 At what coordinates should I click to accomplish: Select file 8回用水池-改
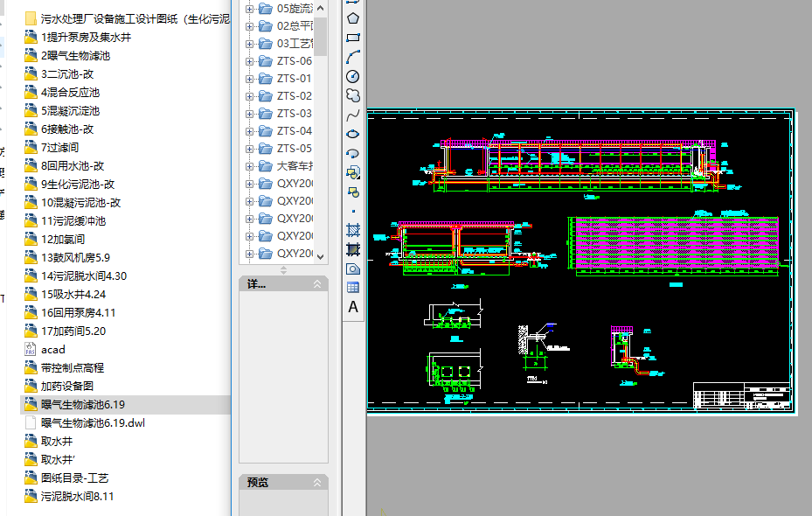(x=73, y=166)
